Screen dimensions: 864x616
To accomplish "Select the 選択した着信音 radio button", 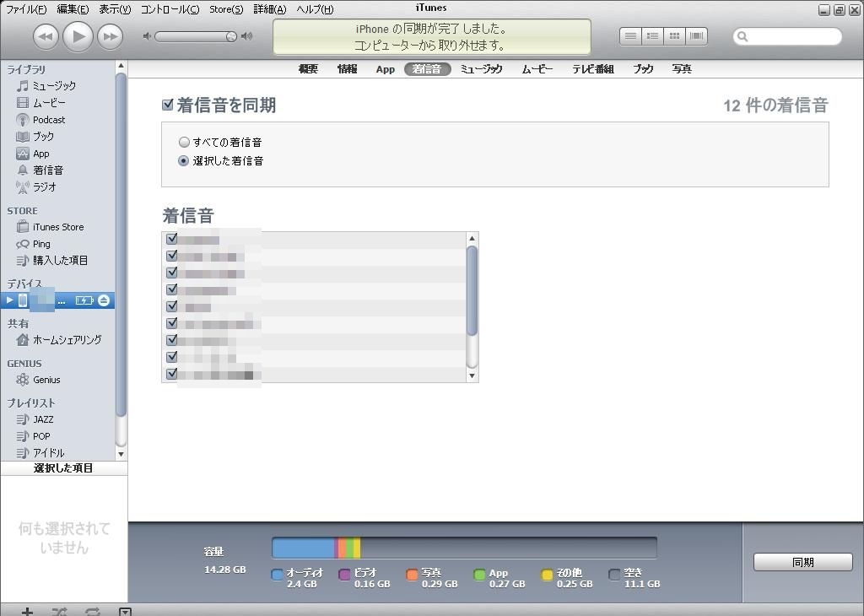I will [x=184, y=161].
